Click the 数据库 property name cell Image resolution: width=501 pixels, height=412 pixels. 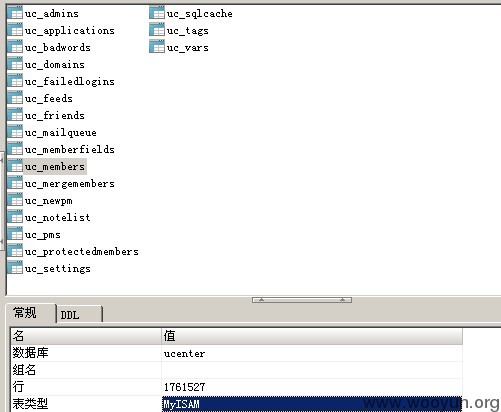86,353
